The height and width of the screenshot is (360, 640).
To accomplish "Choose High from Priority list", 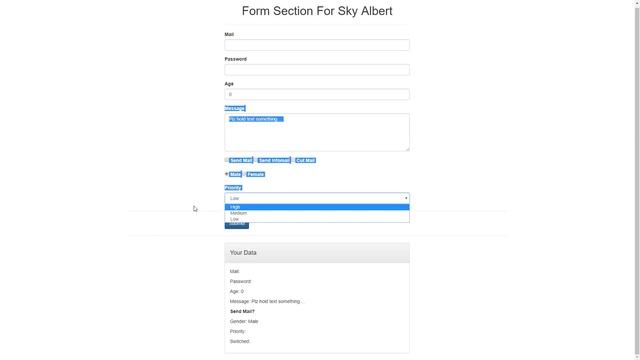I will (317, 207).
